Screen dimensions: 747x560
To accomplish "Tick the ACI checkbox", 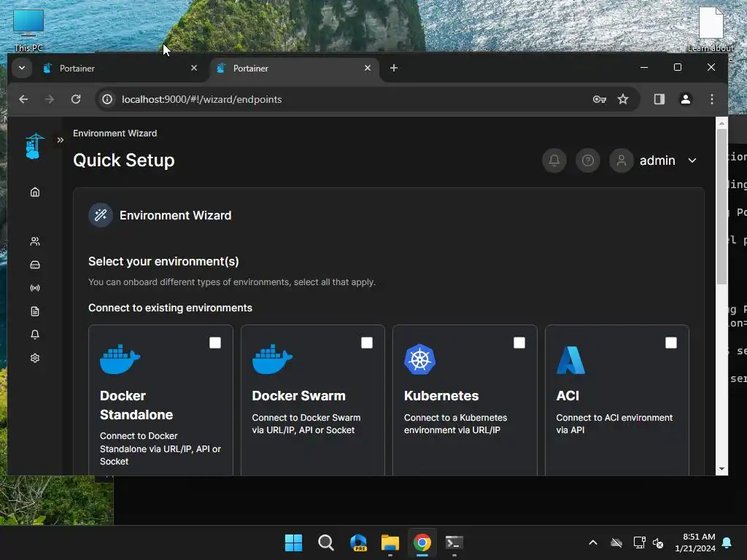I will click(671, 343).
